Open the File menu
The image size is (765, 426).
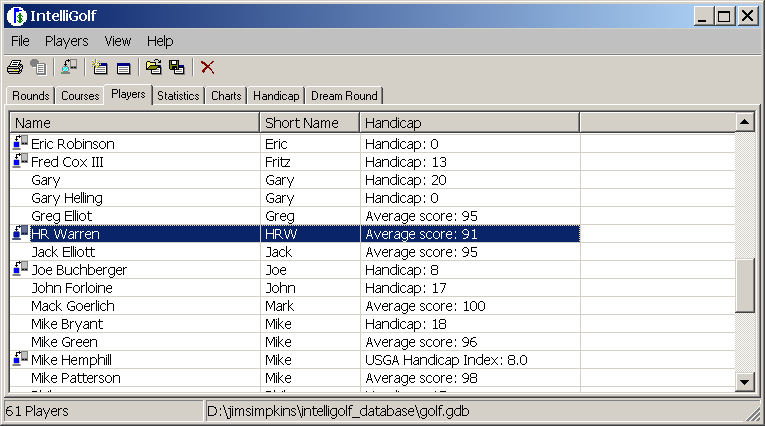pyautogui.click(x=20, y=41)
